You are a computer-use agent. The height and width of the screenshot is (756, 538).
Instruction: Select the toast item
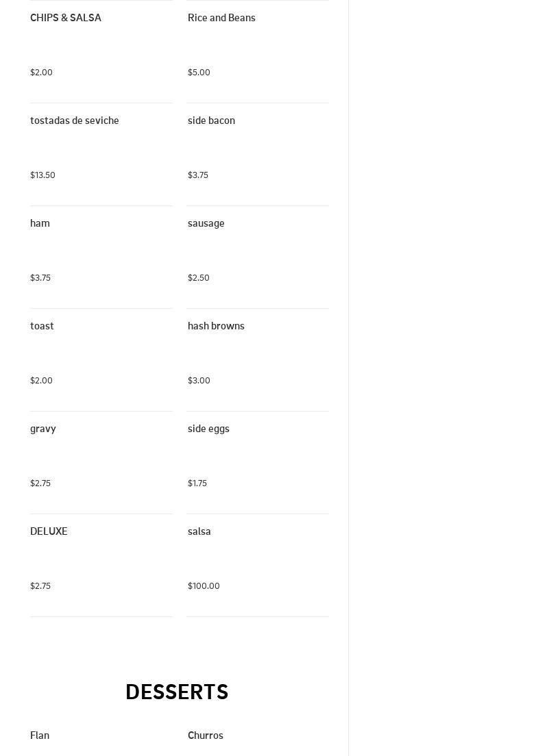click(42, 326)
